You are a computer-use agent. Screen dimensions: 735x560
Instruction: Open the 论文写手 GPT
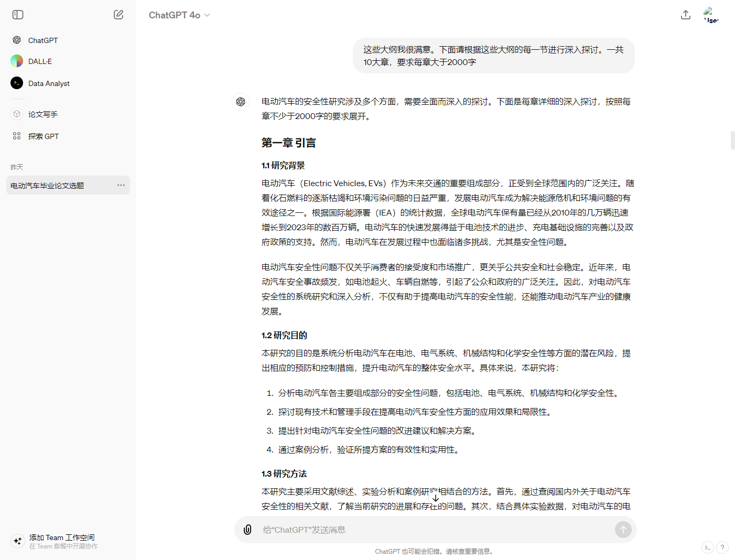43,114
